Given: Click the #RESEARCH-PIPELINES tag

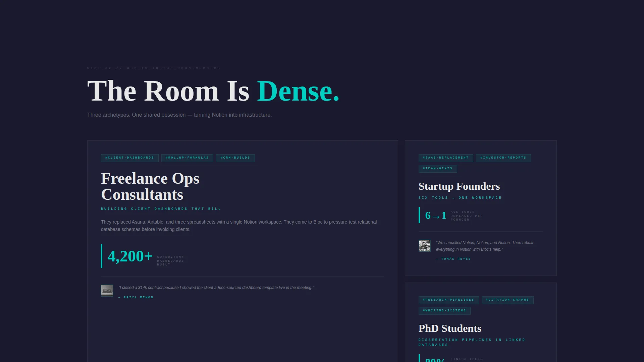Looking at the screenshot, I should click(x=448, y=300).
